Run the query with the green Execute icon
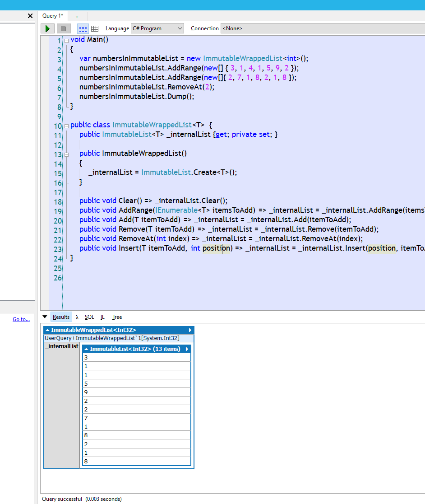 tap(47, 28)
